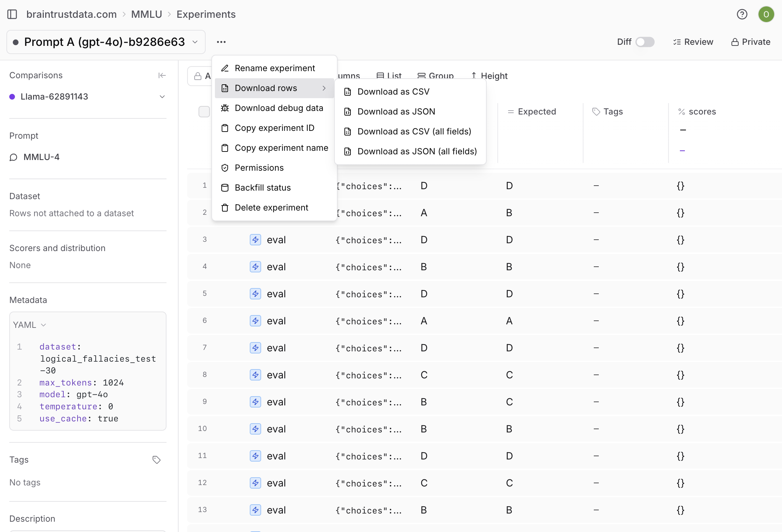Open the help question mark icon
This screenshot has height=532, width=782.
pos(742,14)
